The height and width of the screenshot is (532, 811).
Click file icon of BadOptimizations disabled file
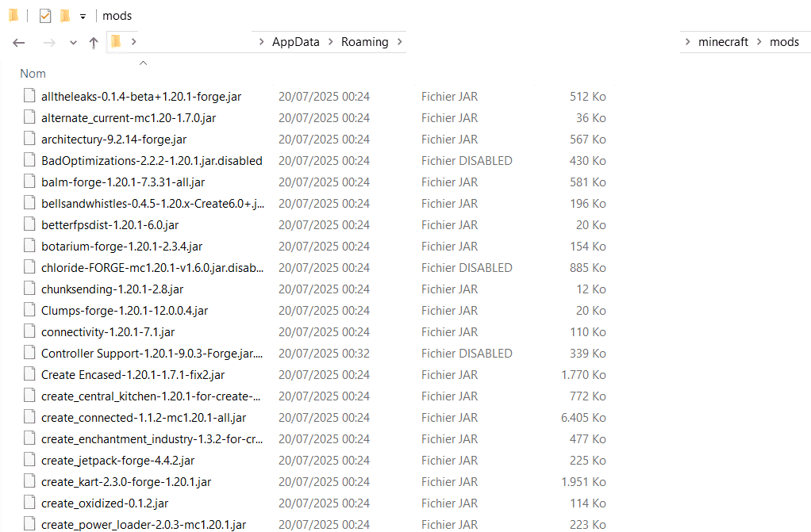pyautogui.click(x=29, y=159)
